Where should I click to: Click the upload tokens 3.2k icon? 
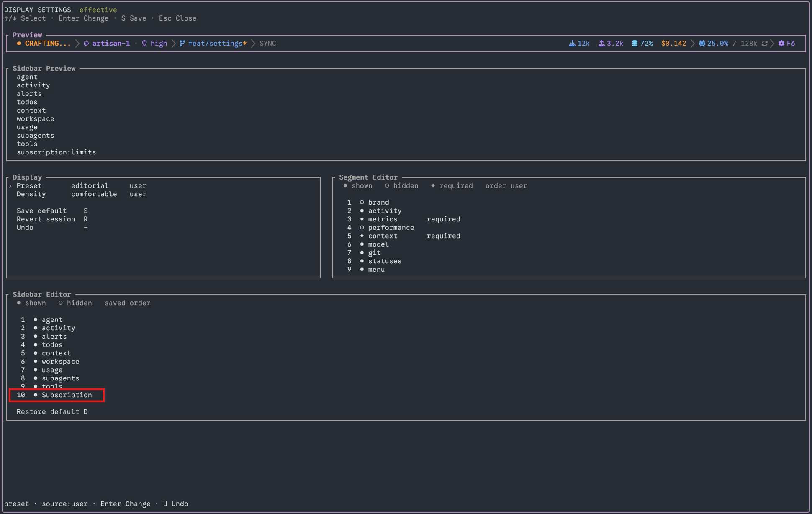[601, 44]
